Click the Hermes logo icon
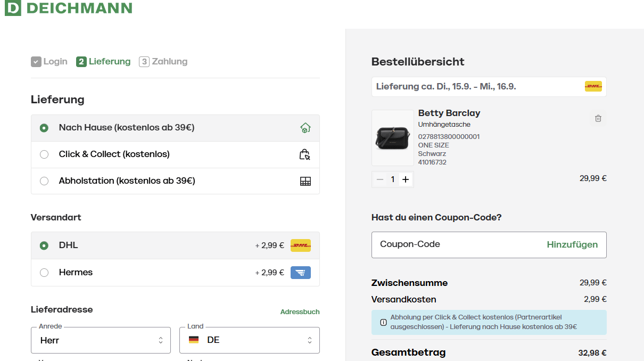Image resolution: width=644 pixels, height=361 pixels. click(x=301, y=273)
